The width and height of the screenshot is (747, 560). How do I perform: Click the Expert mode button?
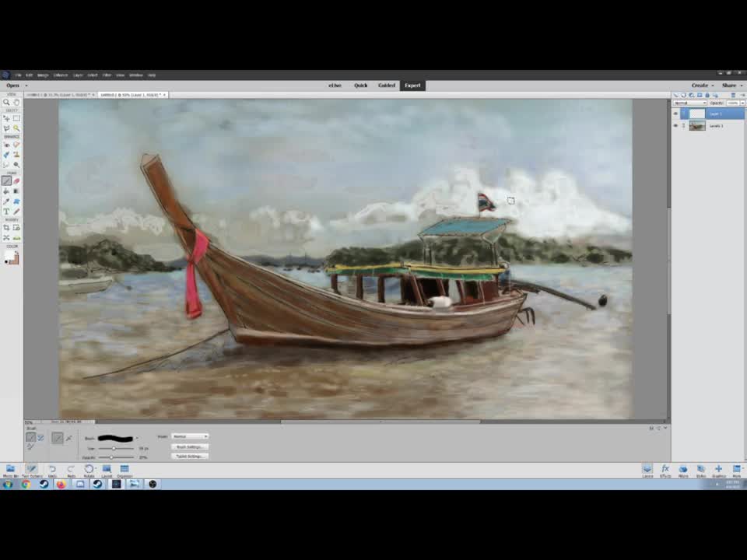412,86
